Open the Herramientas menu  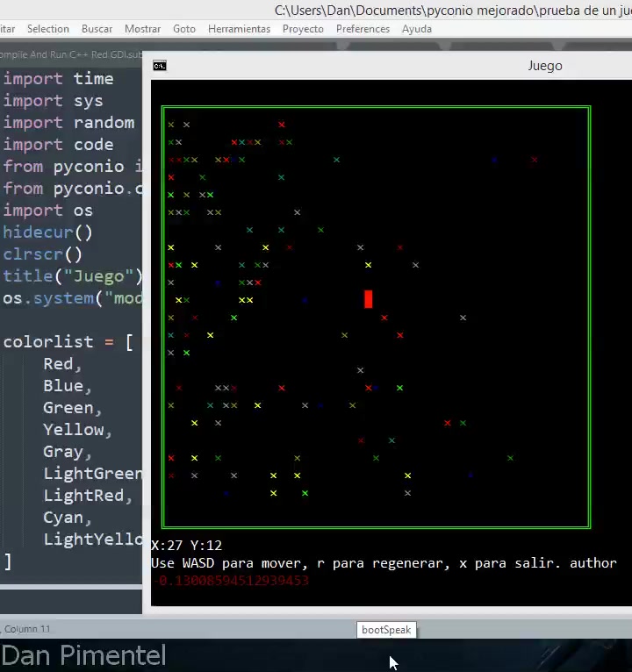[x=239, y=29]
